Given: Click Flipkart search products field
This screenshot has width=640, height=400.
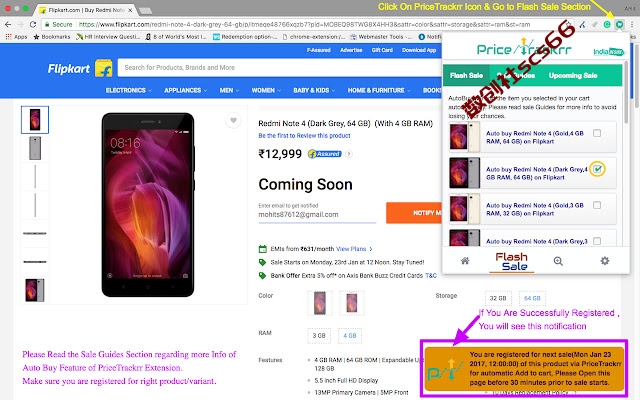Looking at the screenshot, I should pyautogui.click(x=280, y=68).
